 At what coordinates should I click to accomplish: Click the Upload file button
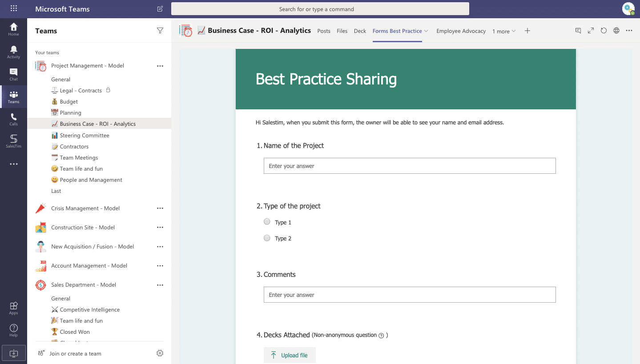click(x=290, y=355)
